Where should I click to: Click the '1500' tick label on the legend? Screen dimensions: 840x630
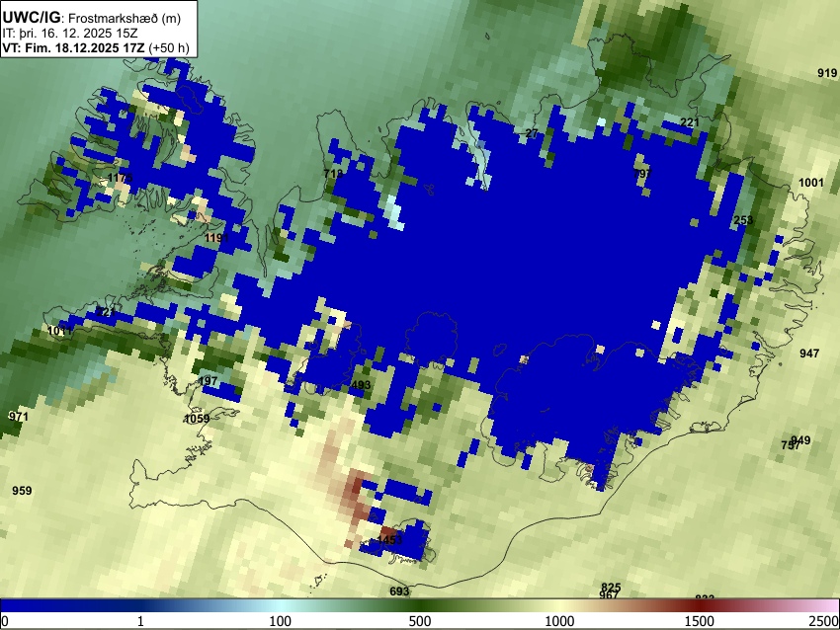(x=700, y=621)
